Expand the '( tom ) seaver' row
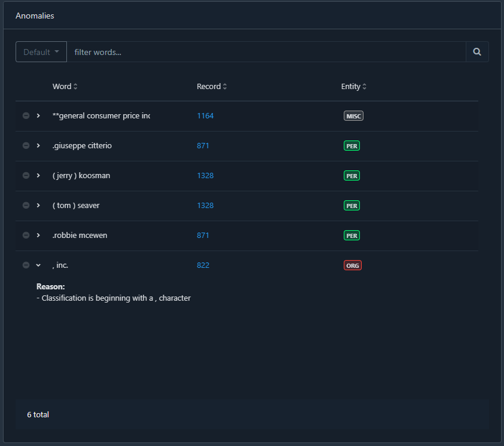 [x=38, y=206]
